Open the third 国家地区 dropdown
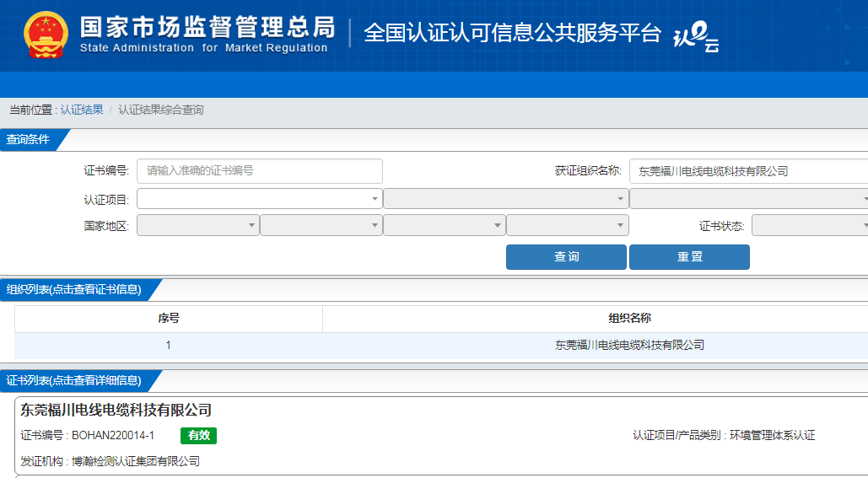 pyautogui.click(x=444, y=225)
